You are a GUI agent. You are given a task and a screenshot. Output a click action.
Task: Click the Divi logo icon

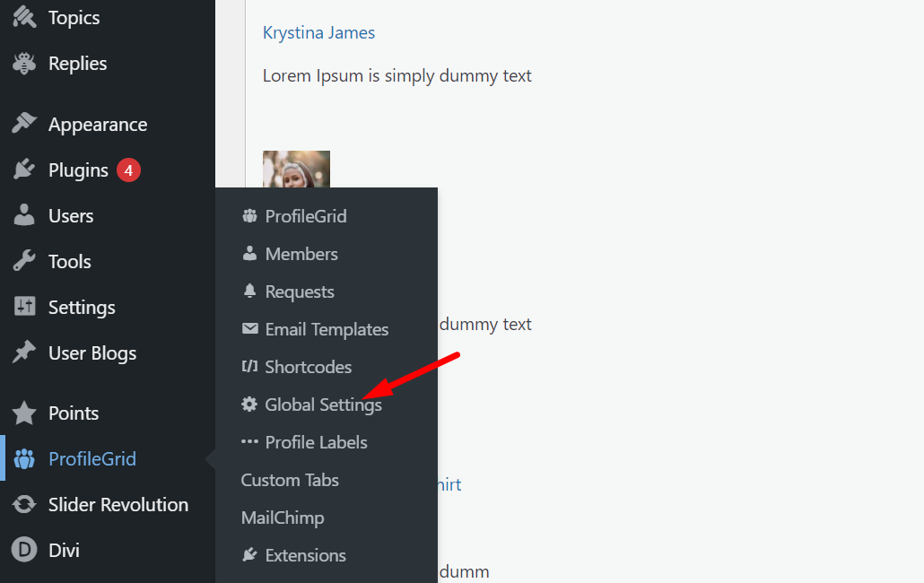(x=24, y=550)
